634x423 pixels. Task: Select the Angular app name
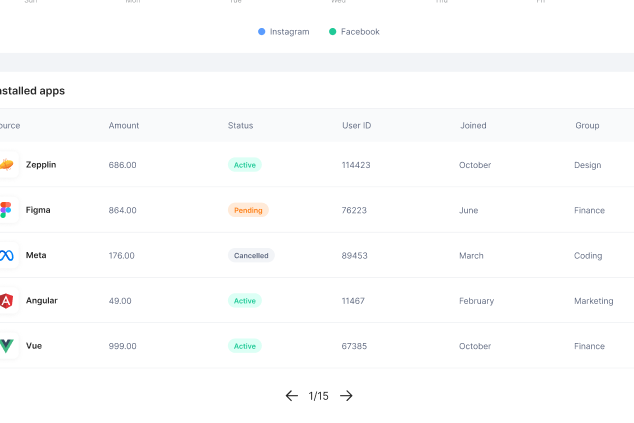(x=41, y=301)
